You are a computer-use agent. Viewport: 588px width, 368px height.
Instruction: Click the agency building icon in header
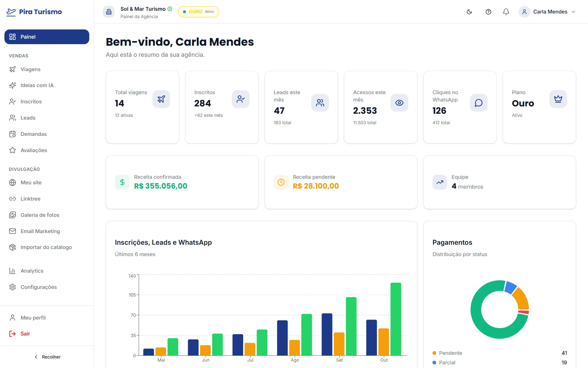click(x=109, y=12)
